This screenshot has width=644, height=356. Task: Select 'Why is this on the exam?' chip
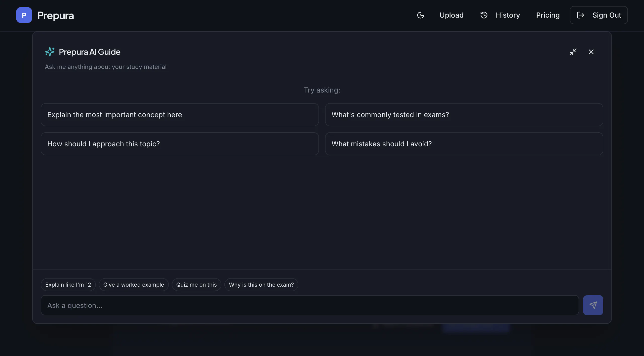click(261, 285)
